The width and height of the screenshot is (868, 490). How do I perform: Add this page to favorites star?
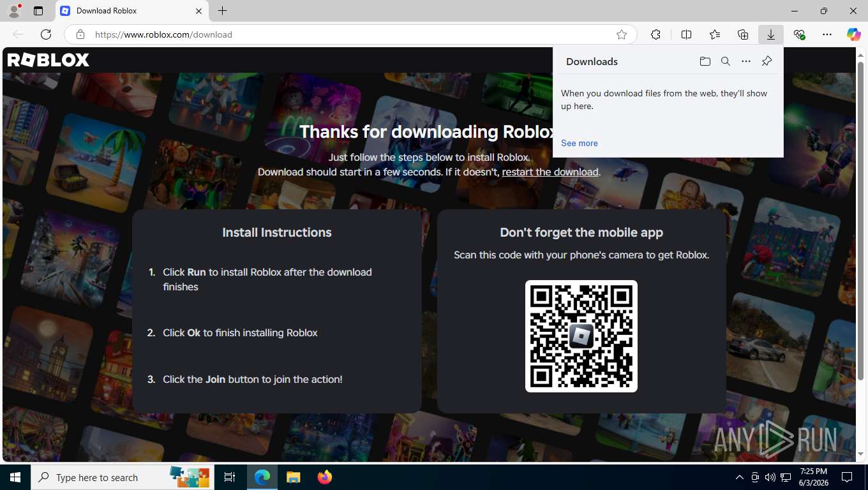(x=622, y=34)
